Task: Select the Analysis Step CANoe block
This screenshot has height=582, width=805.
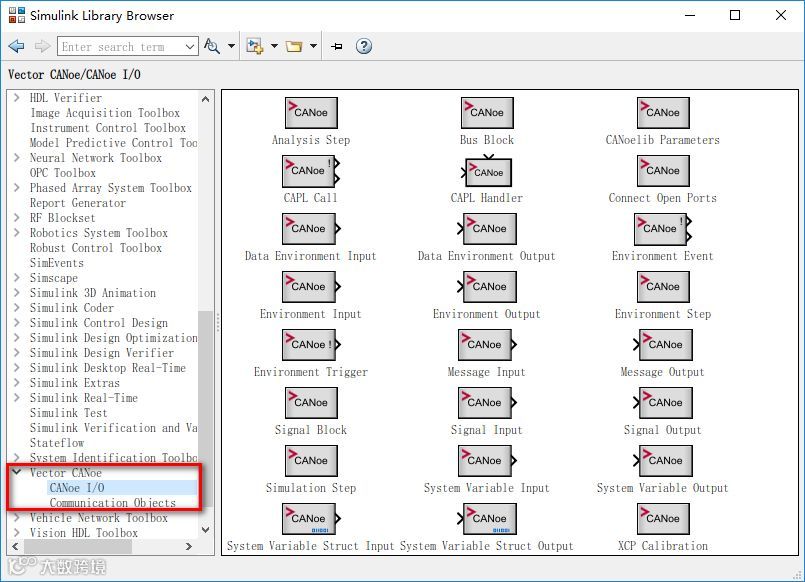Action: 311,112
